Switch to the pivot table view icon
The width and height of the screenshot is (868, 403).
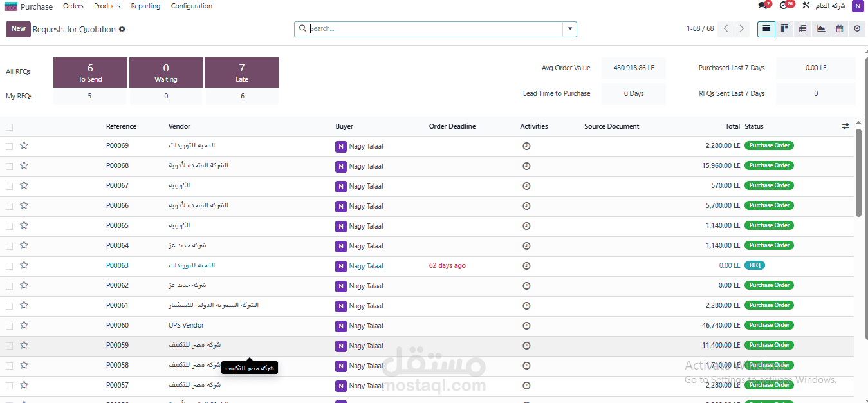[x=802, y=29]
